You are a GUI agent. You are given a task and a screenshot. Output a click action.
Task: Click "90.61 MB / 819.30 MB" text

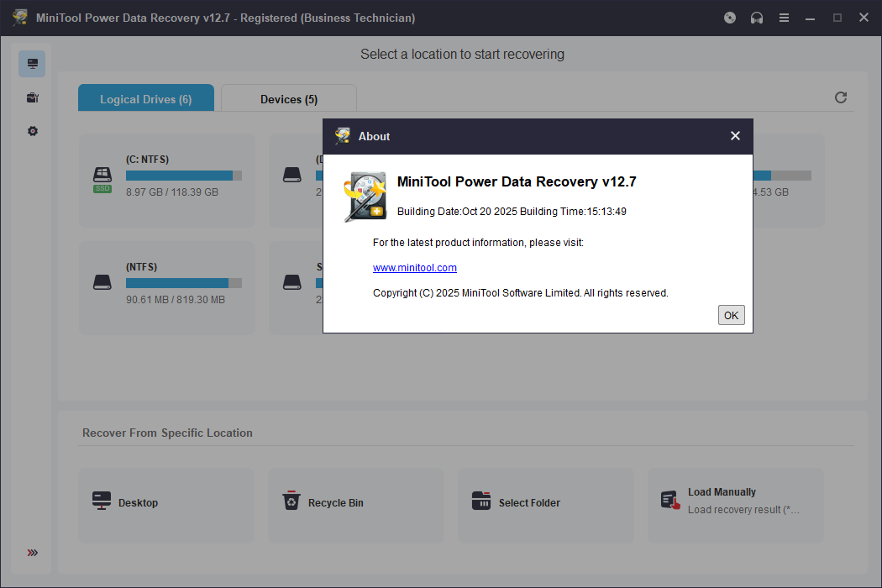click(176, 300)
